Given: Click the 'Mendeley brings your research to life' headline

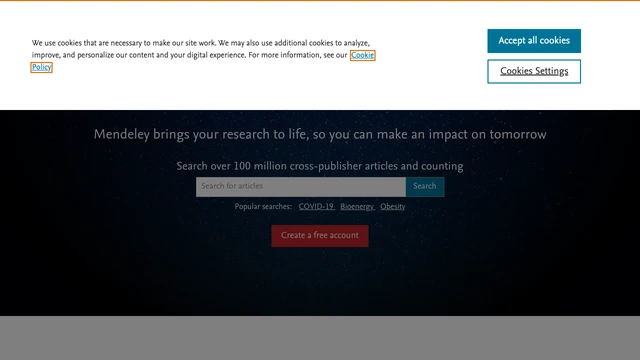Looking at the screenshot, I should (320, 134).
